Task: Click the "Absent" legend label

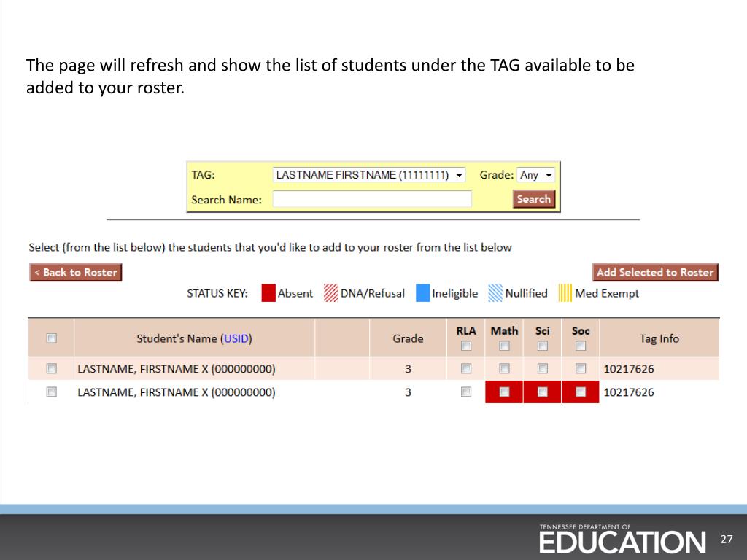Action: coord(295,293)
